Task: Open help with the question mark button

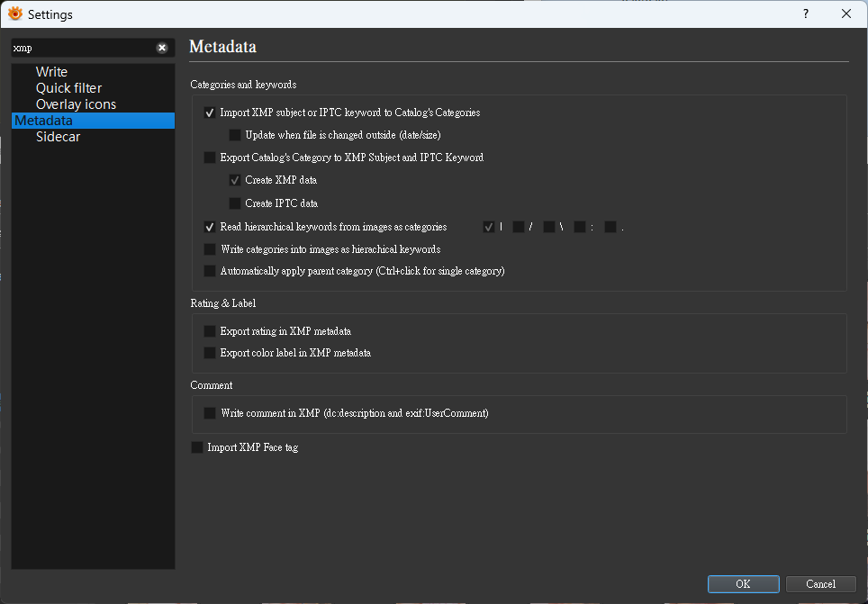Action: click(806, 14)
